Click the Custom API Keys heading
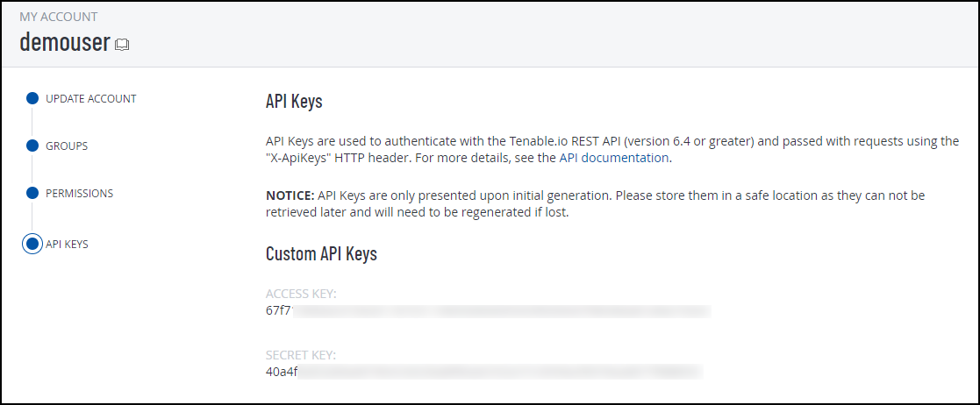This screenshot has height=405, width=980. pyautogui.click(x=321, y=254)
